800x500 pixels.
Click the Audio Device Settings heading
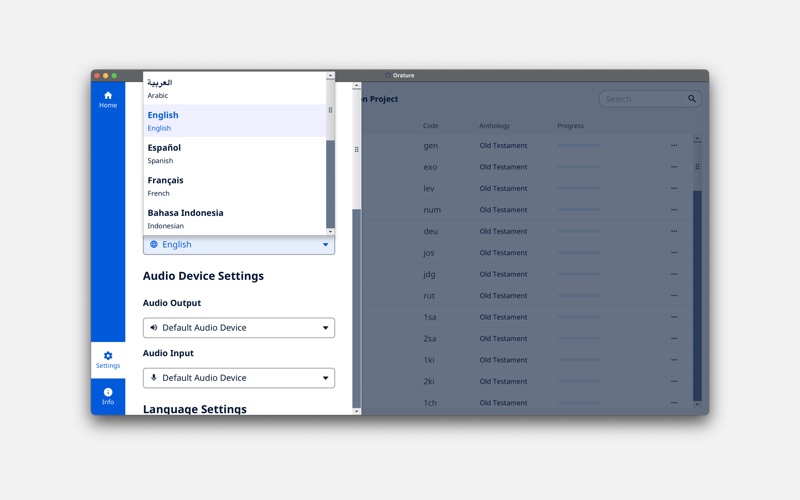pos(203,276)
